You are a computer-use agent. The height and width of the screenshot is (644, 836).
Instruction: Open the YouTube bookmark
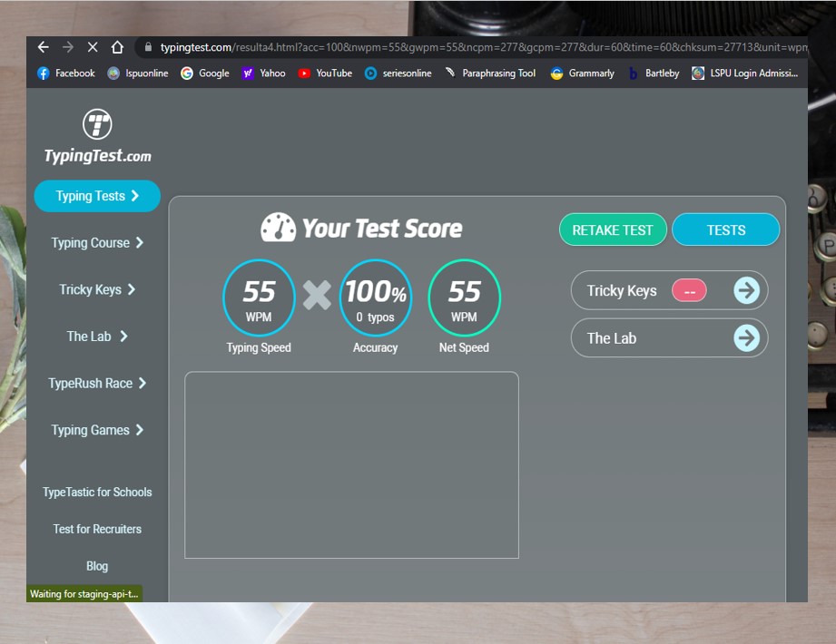pos(325,73)
